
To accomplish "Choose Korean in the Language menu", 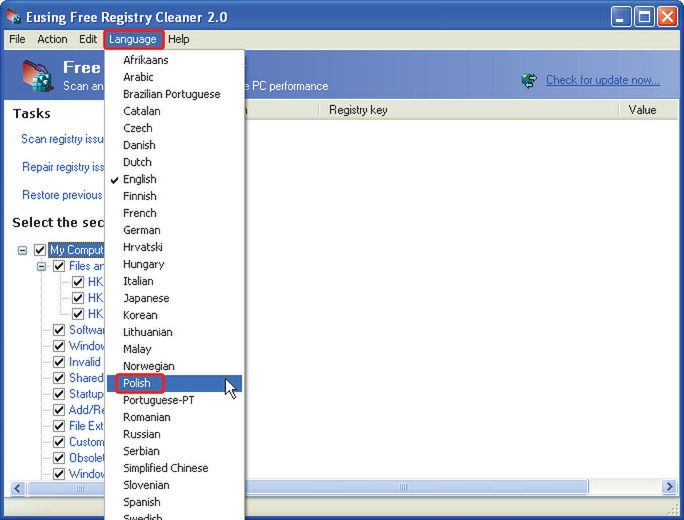I will (174, 315).
